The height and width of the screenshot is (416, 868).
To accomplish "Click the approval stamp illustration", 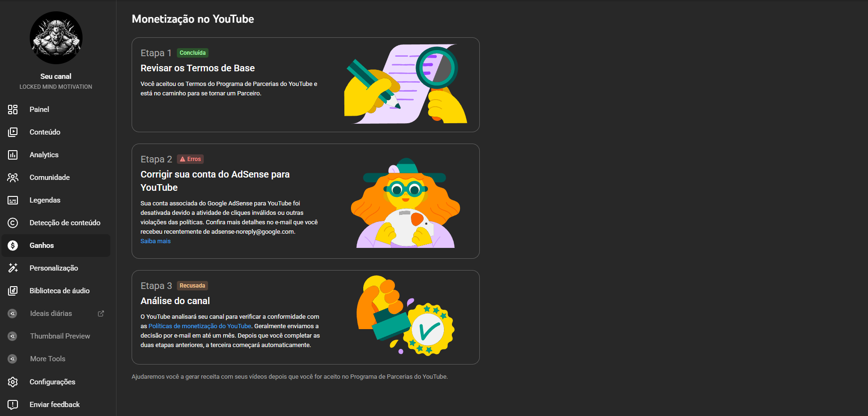I will [x=406, y=315].
